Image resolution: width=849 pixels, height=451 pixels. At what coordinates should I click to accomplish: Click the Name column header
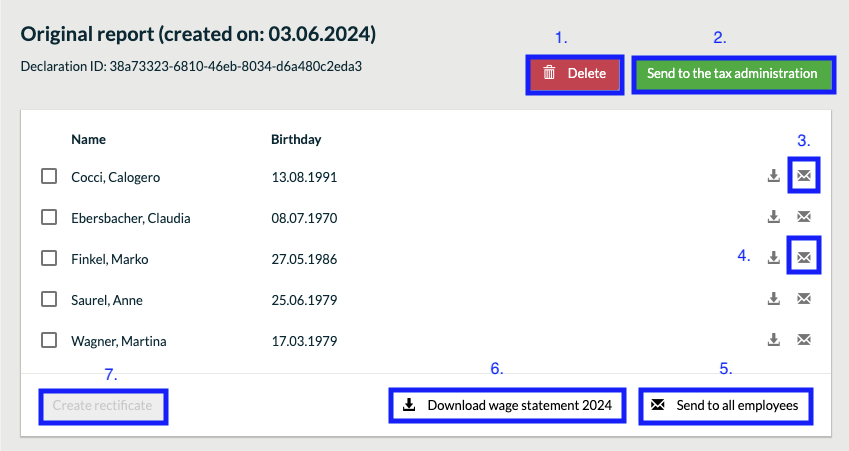tap(88, 140)
